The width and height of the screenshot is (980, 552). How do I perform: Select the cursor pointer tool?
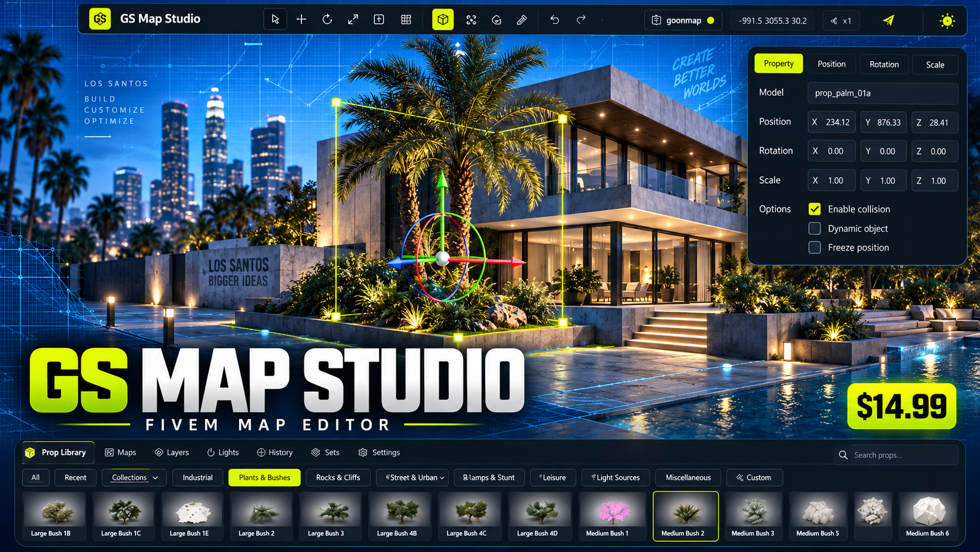pos(275,20)
